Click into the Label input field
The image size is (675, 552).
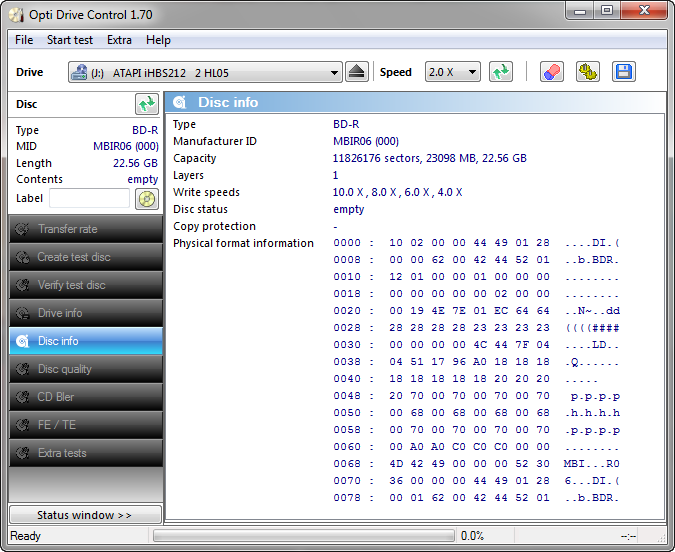90,198
